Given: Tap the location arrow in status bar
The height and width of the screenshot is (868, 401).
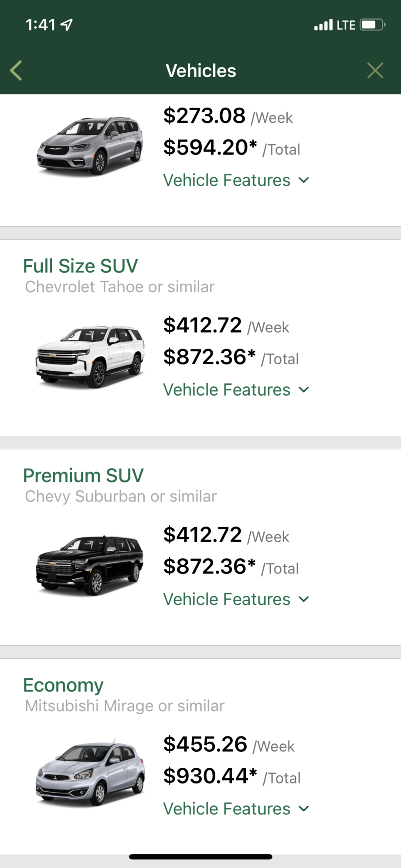Looking at the screenshot, I should coord(67,25).
